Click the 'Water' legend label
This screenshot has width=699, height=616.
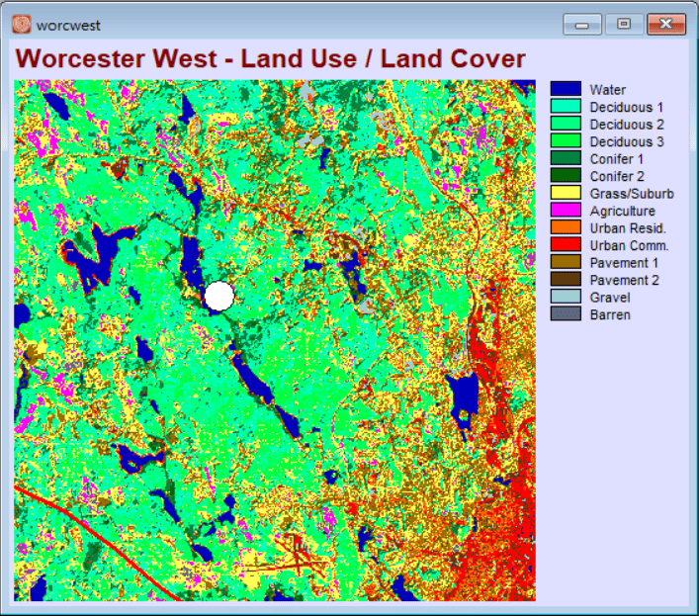coord(608,90)
